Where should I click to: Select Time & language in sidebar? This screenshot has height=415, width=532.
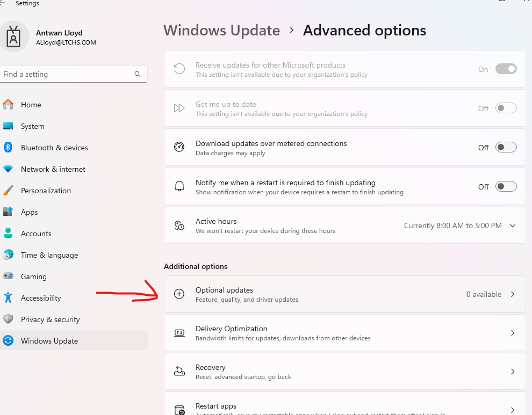tap(74, 255)
